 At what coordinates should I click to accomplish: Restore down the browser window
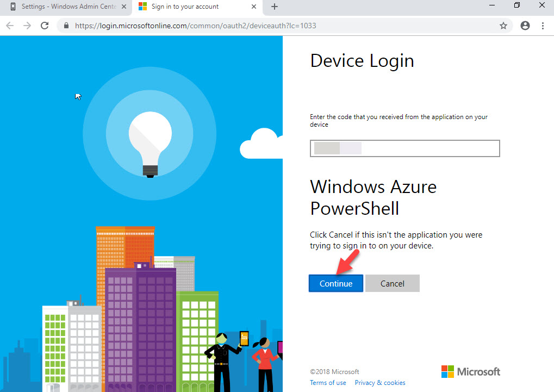(517, 5)
